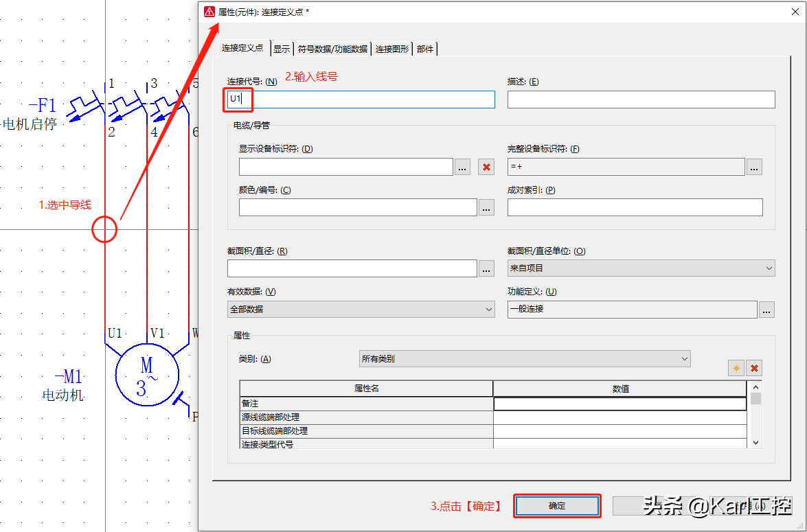Click the browse button beside 完整设备标识符 field
This screenshot has width=807, height=532.
(754, 167)
